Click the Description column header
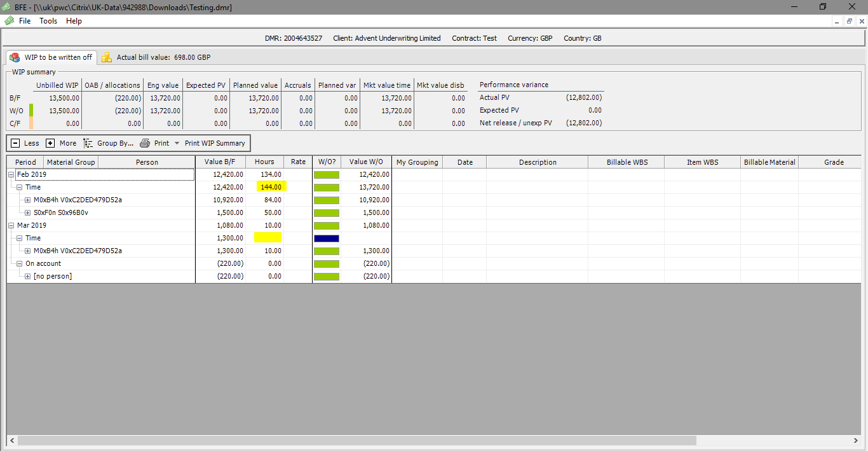Screen dimensions: 868x451 click(x=538, y=162)
